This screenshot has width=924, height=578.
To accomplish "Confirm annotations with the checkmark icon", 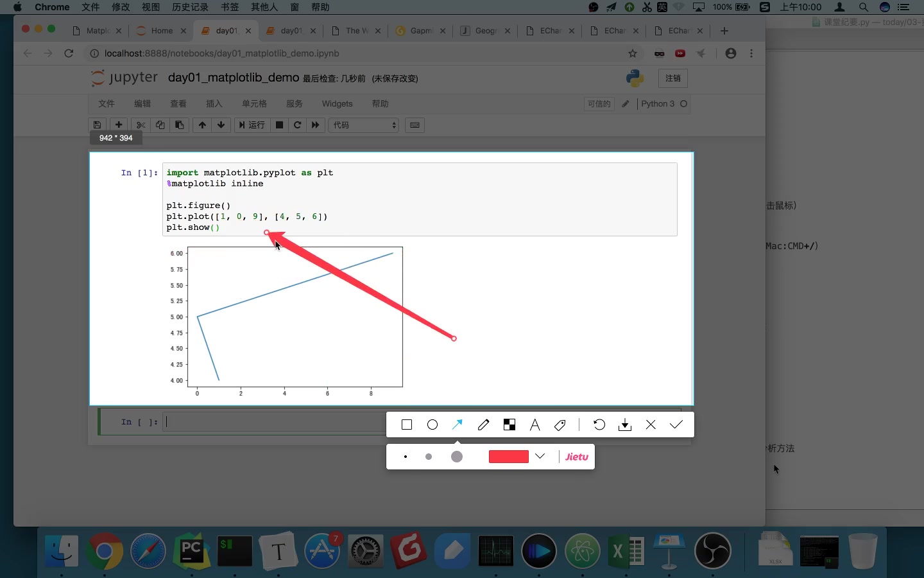I will (x=676, y=425).
